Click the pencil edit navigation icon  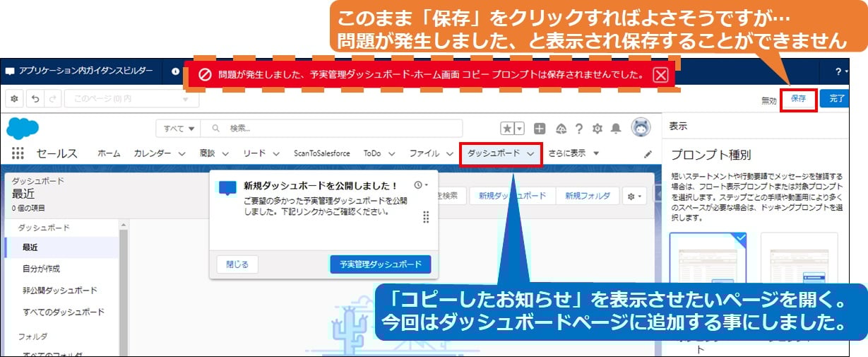coord(648,153)
